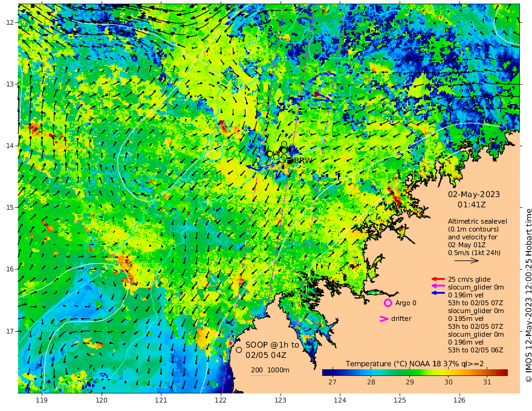Select the dark blue end of temperature colorbar

(x=325, y=372)
